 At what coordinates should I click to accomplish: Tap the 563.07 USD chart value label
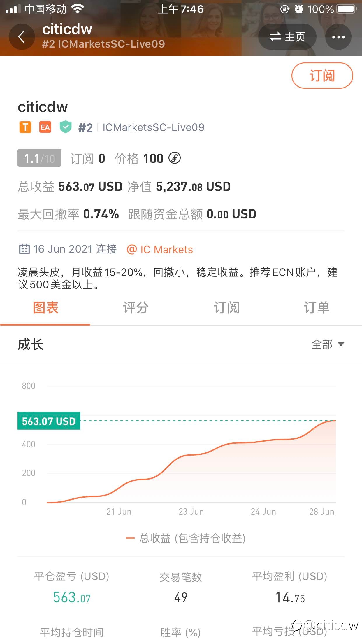pos(49,421)
